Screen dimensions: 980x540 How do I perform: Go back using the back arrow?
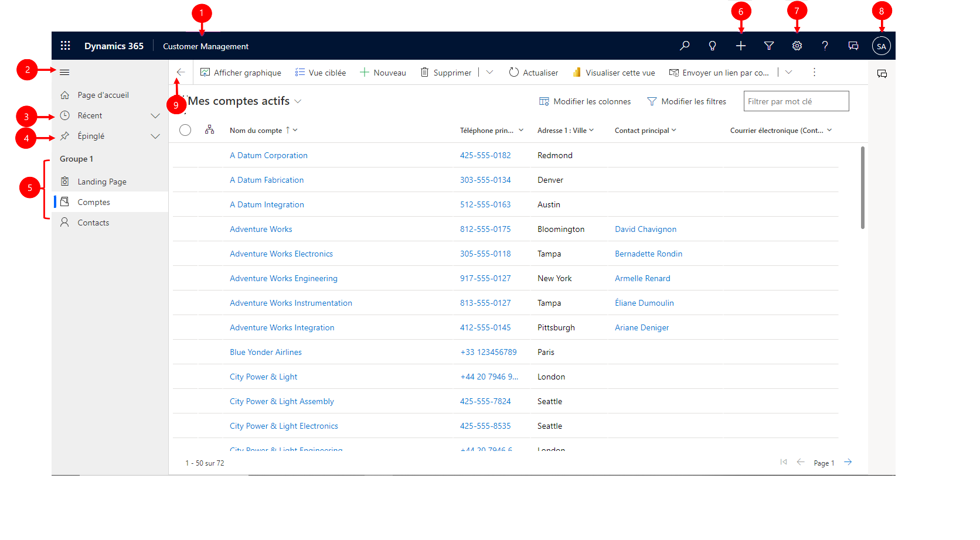click(181, 72)
